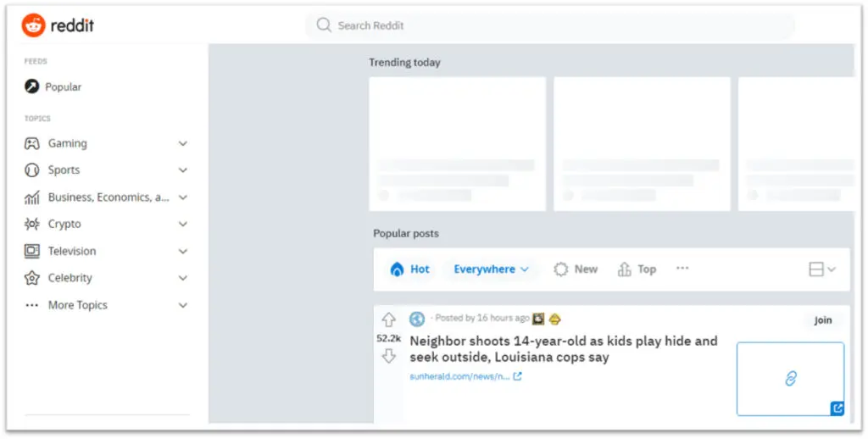Open the second trending today card
The width and height of the screenshot is (868, 439).
point(643,144)
